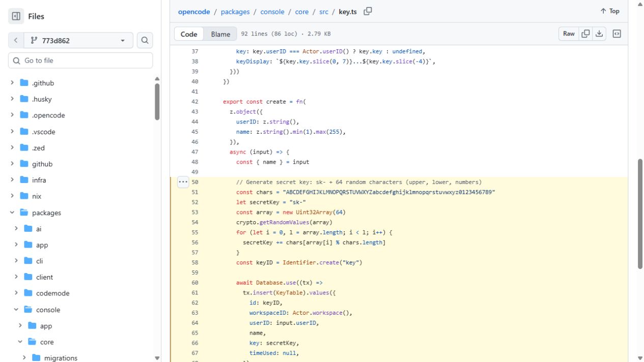Viewport: 644px width, 362px height.
Task: Select the .zed tree item
Action: pos(81,148)
